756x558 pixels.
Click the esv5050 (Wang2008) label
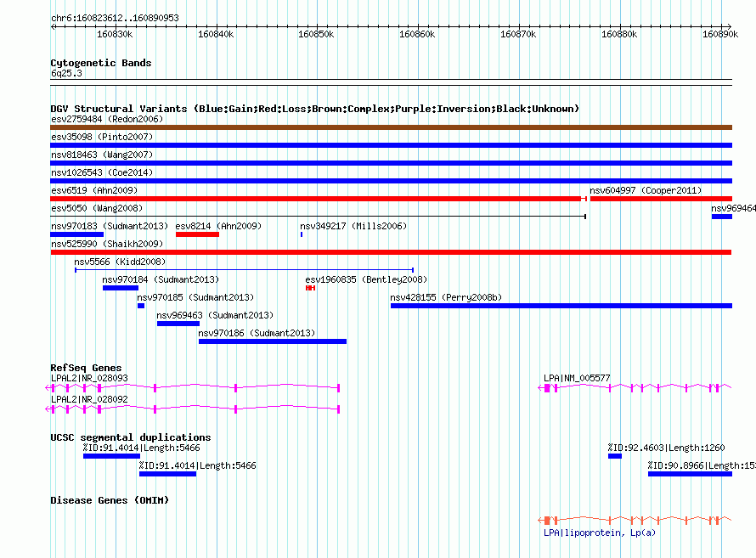[x=97, y=208]
